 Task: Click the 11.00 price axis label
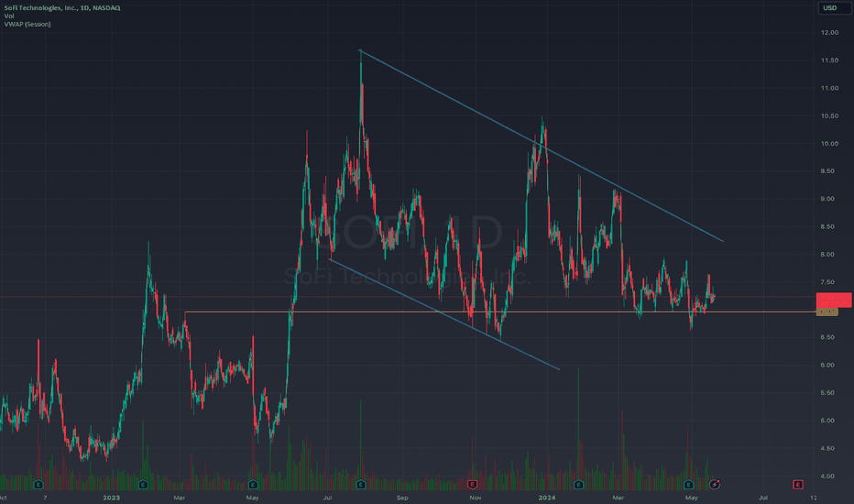pos(829,88)
